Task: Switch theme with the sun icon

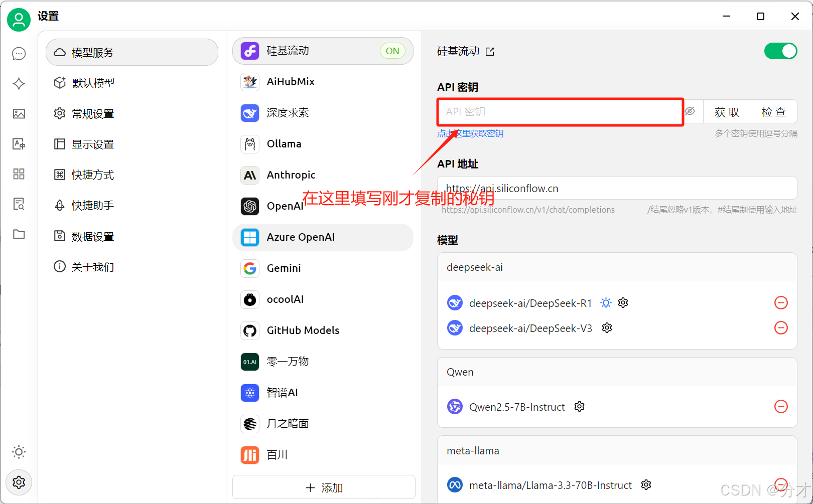Action: tap(19, 452)
